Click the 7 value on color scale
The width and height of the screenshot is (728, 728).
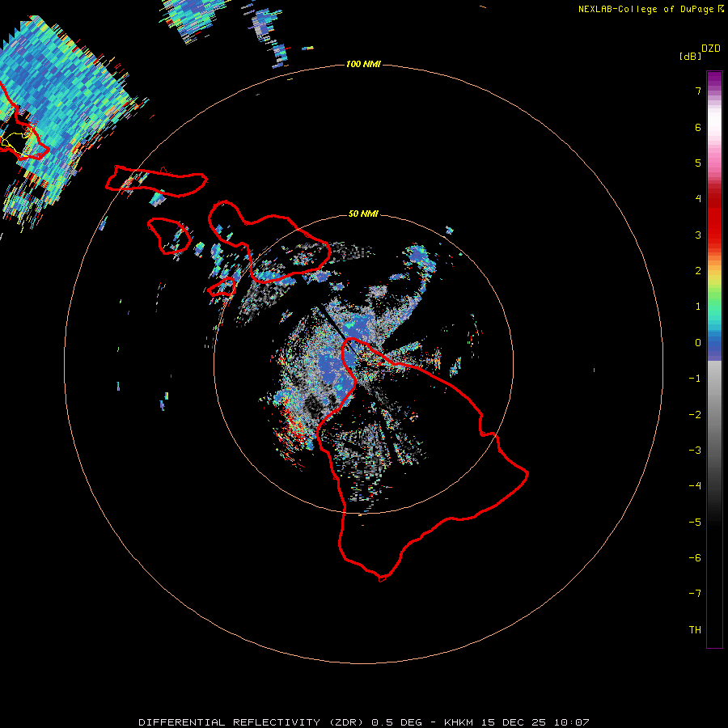coord(698,91)
